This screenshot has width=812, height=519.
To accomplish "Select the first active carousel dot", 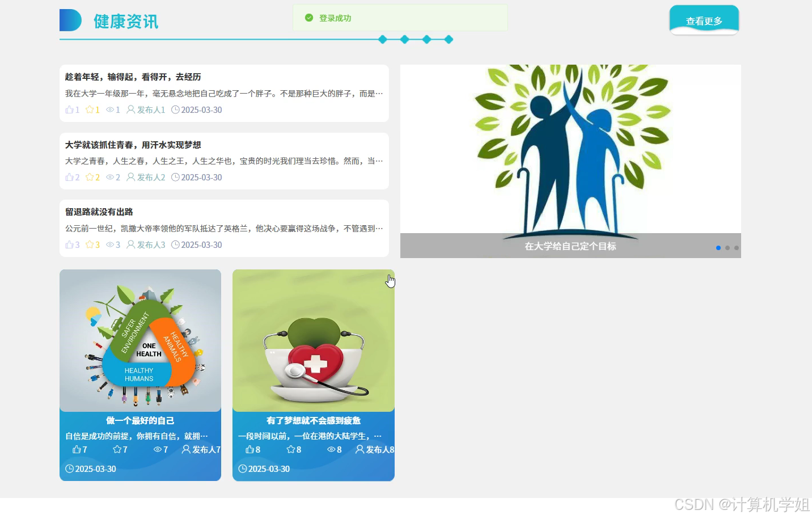I will 718,248.
